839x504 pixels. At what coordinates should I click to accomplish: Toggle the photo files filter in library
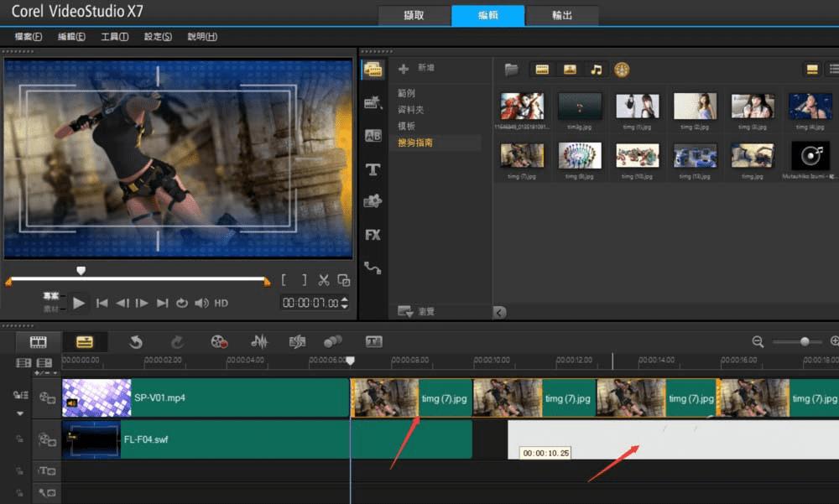(x=570, y=70)
